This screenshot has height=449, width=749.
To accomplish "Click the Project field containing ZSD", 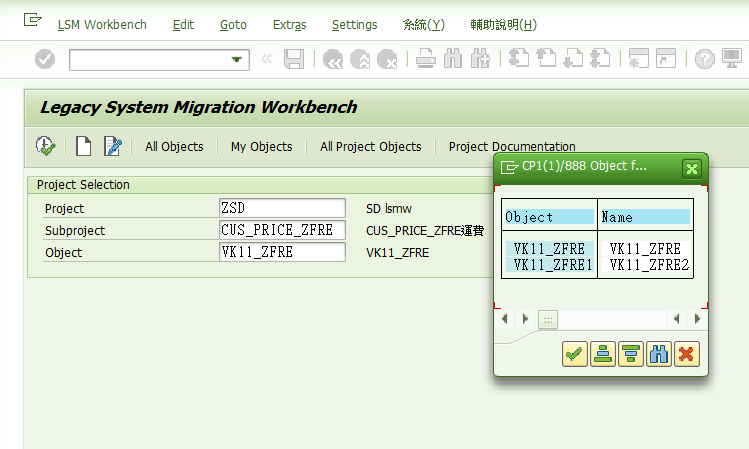I will [x=282, y=208].
